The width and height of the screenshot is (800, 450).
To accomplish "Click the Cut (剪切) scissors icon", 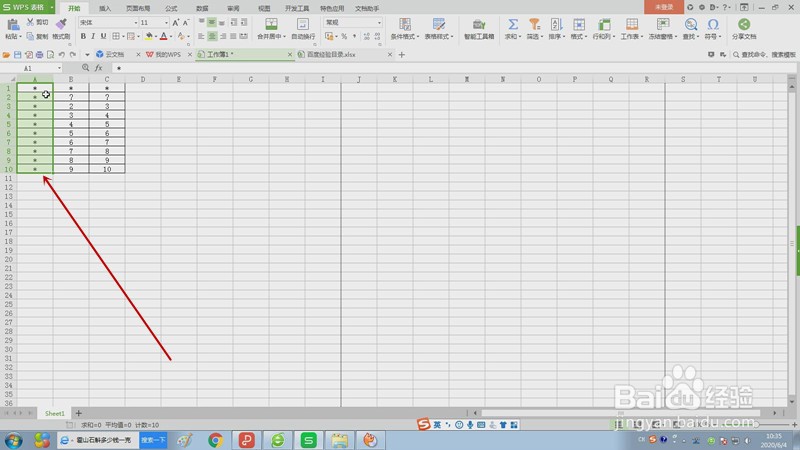I will click(x=30, y=22).
